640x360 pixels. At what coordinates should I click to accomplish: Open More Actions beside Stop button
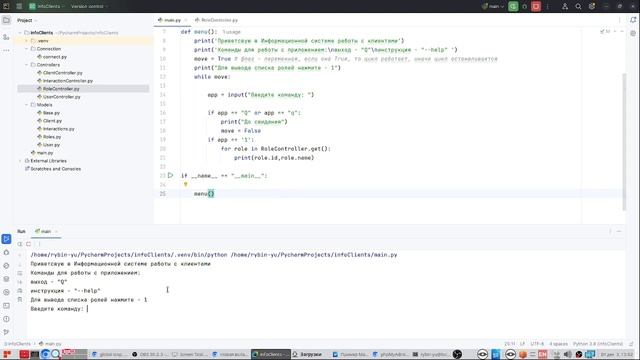pos(548,6)
